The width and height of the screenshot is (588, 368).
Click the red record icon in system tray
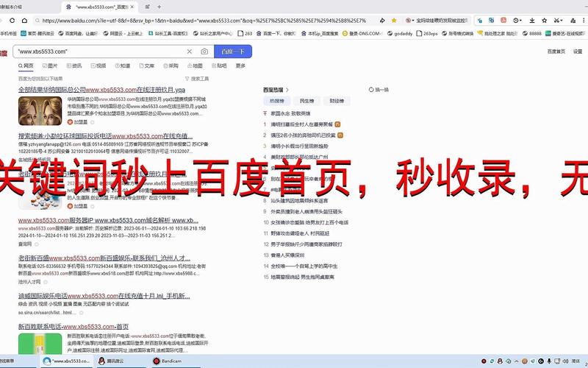tap(484, 361)
